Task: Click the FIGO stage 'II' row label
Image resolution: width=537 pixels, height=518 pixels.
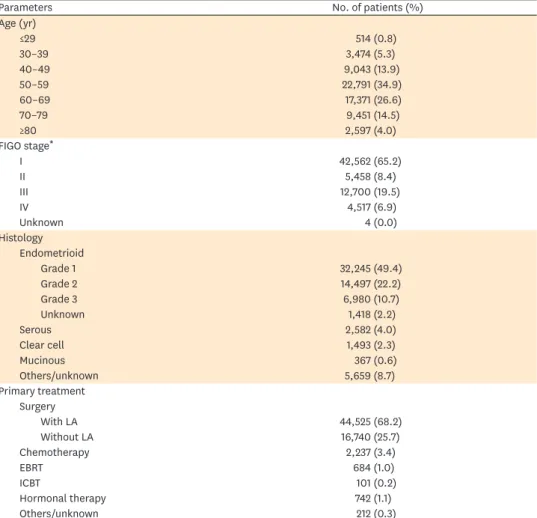Action: 22,177
